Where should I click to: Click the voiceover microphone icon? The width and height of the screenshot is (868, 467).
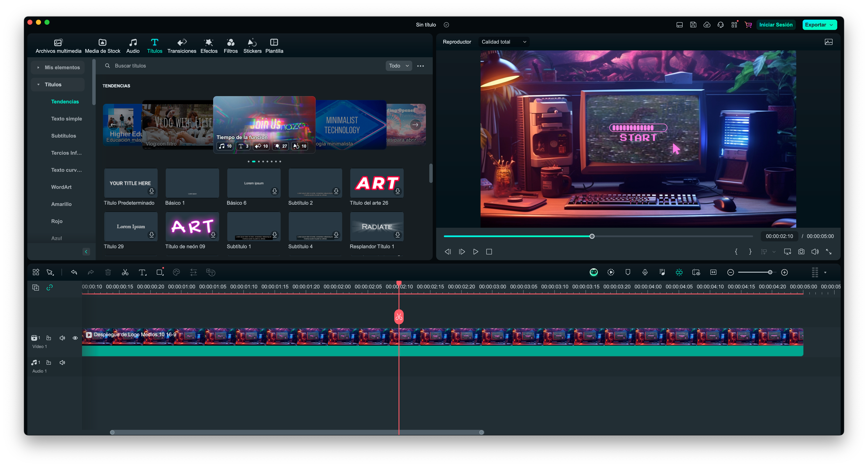click(645, 272)
